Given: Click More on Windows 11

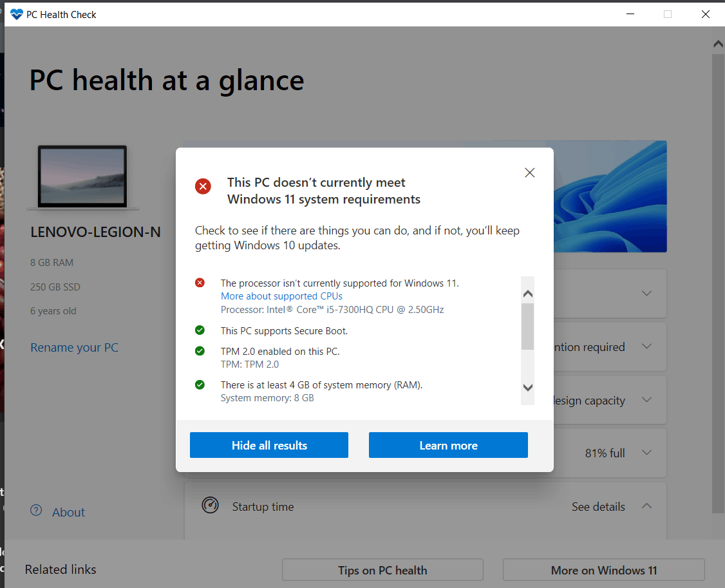Looking at the screenshot, I should (x=603, y=569).
